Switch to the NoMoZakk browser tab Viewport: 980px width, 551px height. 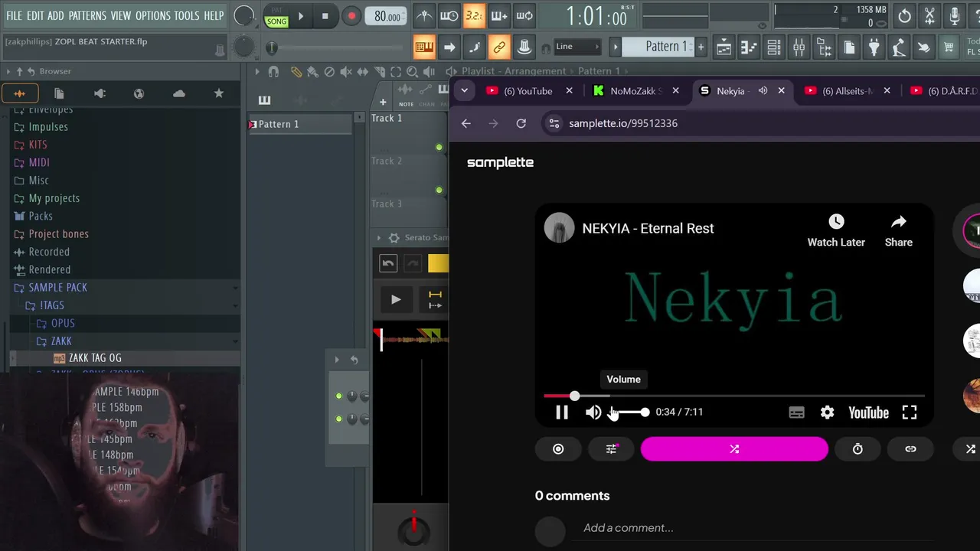pyautogui.click(x=635, y=90)
